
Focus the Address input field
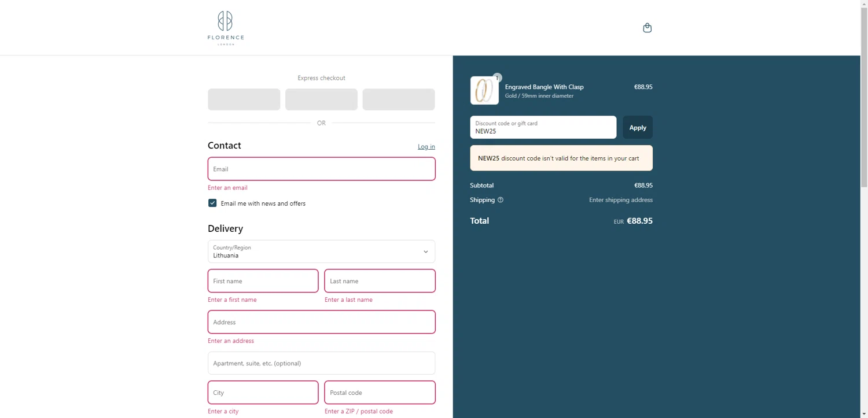coord(321,322)
